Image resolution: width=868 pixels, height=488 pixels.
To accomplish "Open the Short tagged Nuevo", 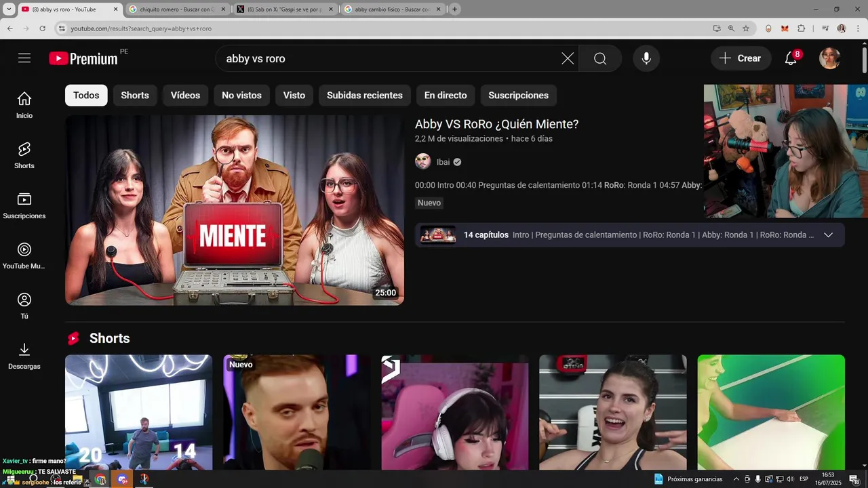I will tap(297, 412).
